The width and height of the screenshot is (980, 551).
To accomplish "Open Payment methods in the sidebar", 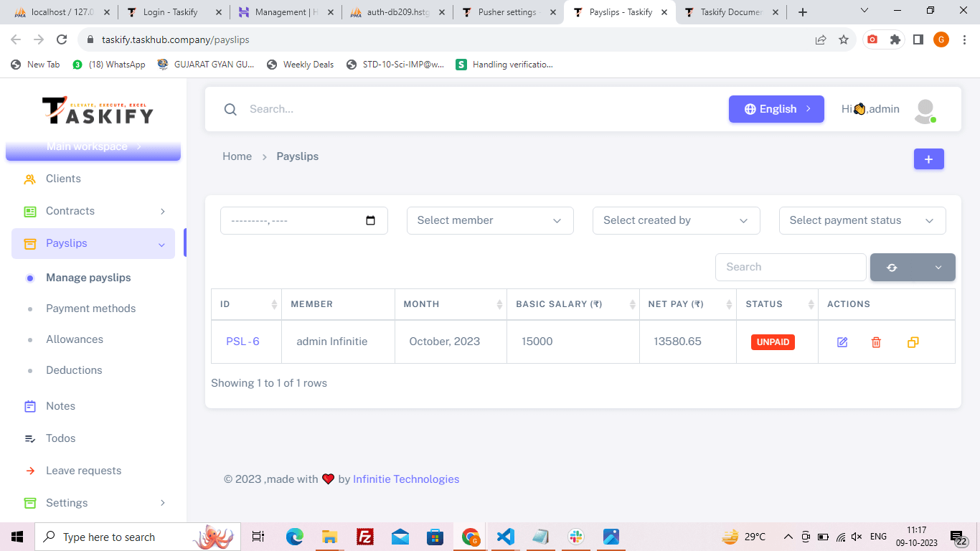I will 90,309.
